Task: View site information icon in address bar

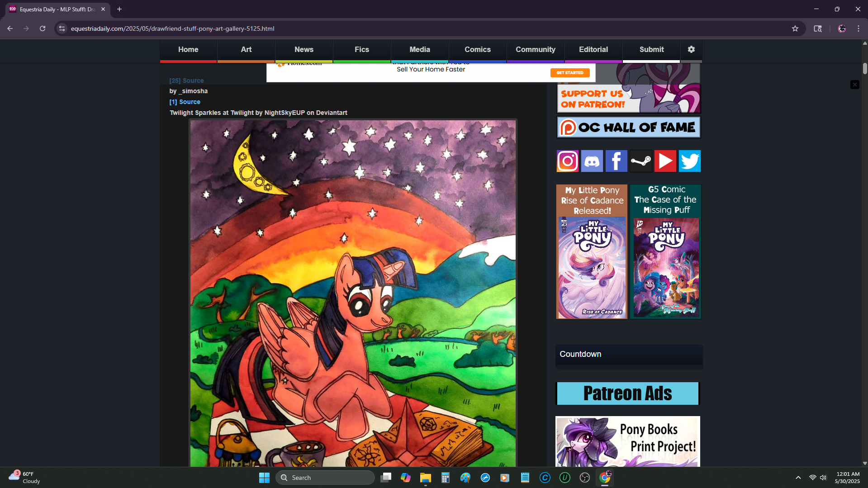Action: click(62, 28)
